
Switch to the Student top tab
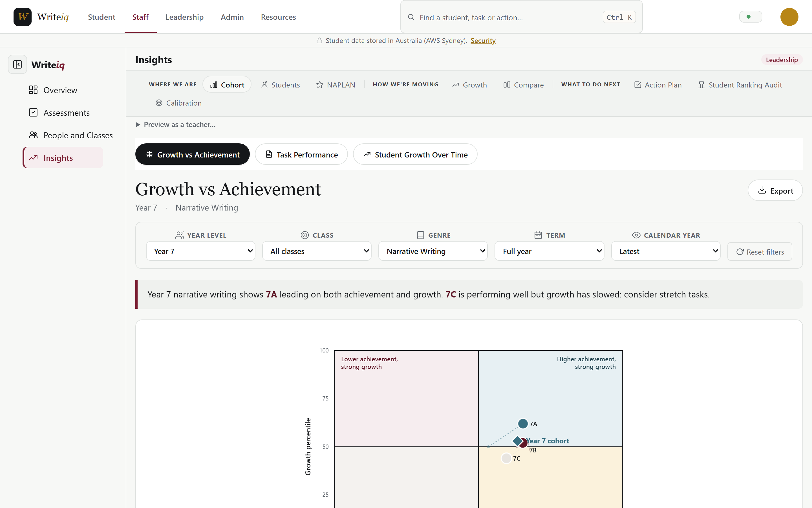[x=101, y=17]
